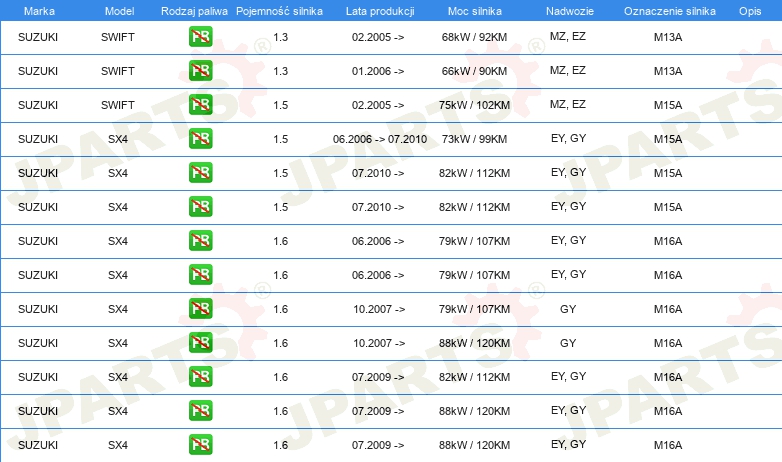Click the Oznaczenie silnika column header
The image size is (782, 462).
coord(670,11)
